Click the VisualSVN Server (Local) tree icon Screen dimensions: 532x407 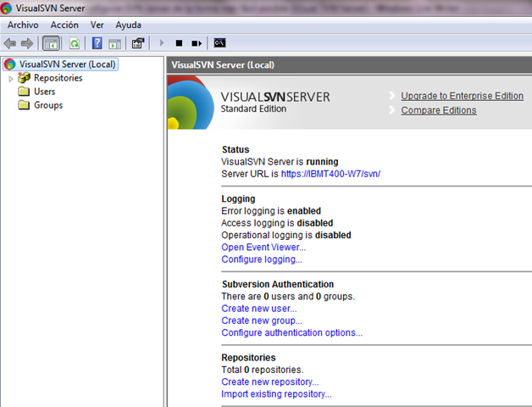(x=10, y=64)
